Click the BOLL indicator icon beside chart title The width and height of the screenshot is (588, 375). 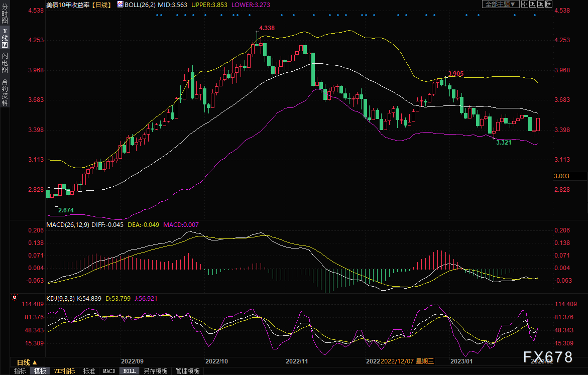120,5
